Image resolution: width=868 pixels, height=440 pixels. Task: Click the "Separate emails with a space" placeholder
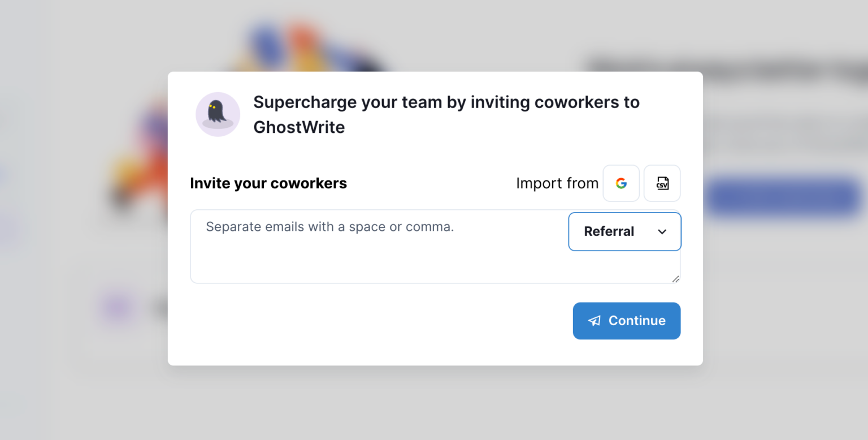point(329,227)
